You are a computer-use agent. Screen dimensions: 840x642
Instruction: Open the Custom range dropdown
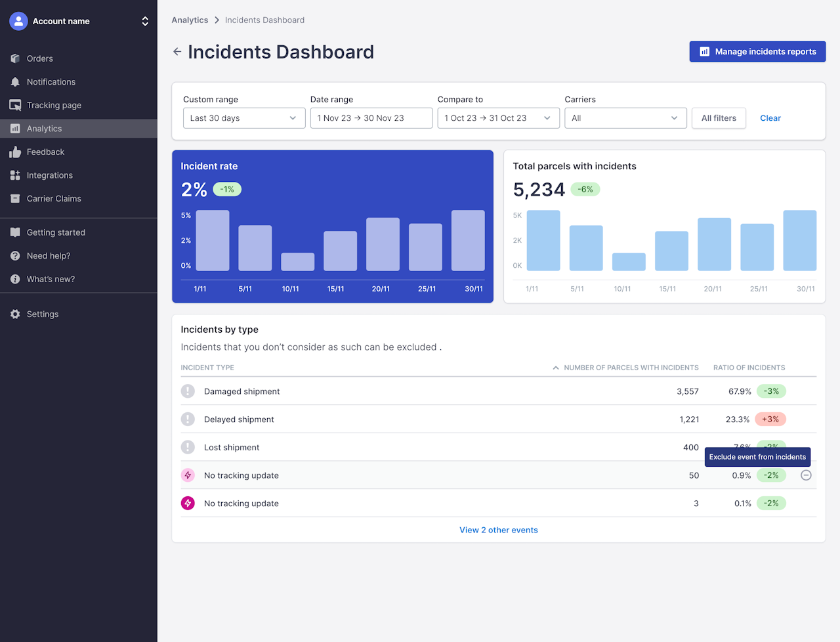click(x=243, y=118)
